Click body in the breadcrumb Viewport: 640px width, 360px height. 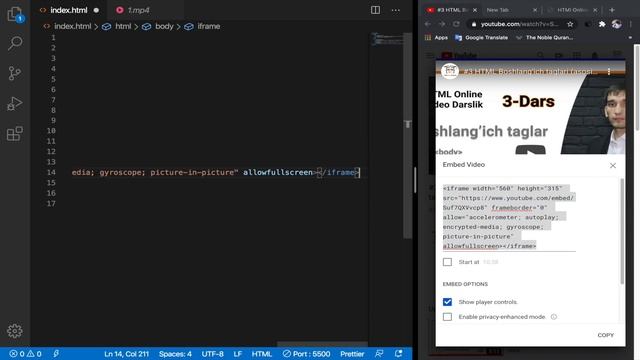coord(164,26)
